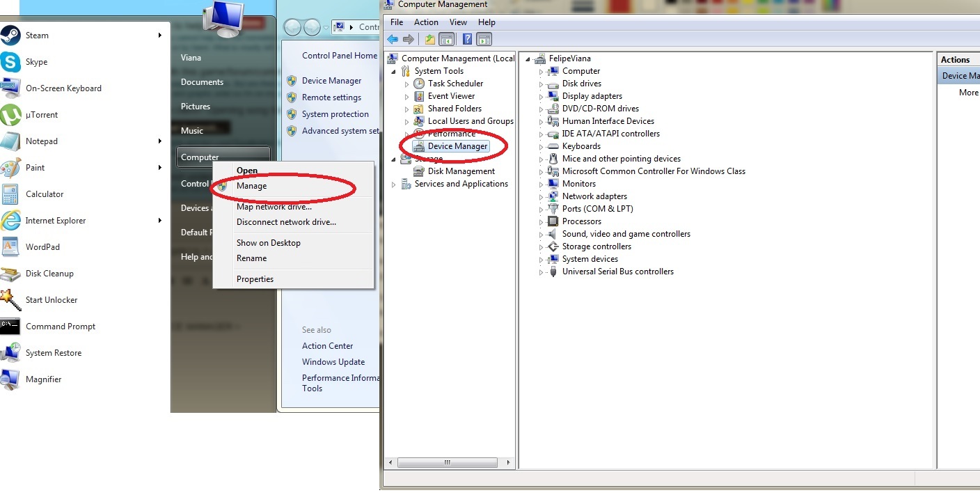Click the console tree horizontal scrollbar
The image size is (980, 495).
coord(448,462)
